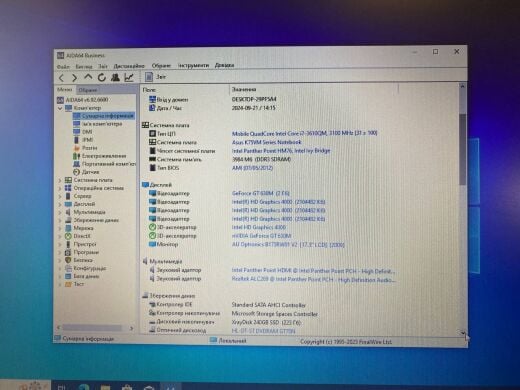Click the Програми icon in tree
The image size is (520, 390).
click(x=68, y=252)
